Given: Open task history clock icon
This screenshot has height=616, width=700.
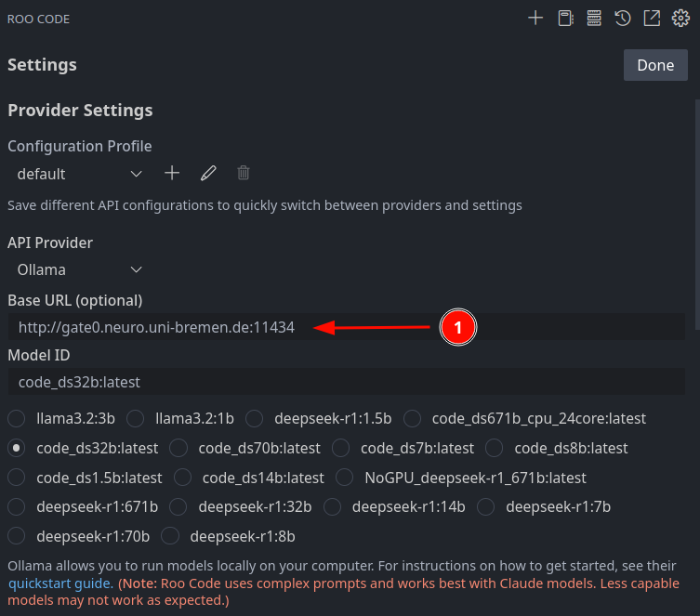Looking at the screenshot, I should [x=622, y=19].
